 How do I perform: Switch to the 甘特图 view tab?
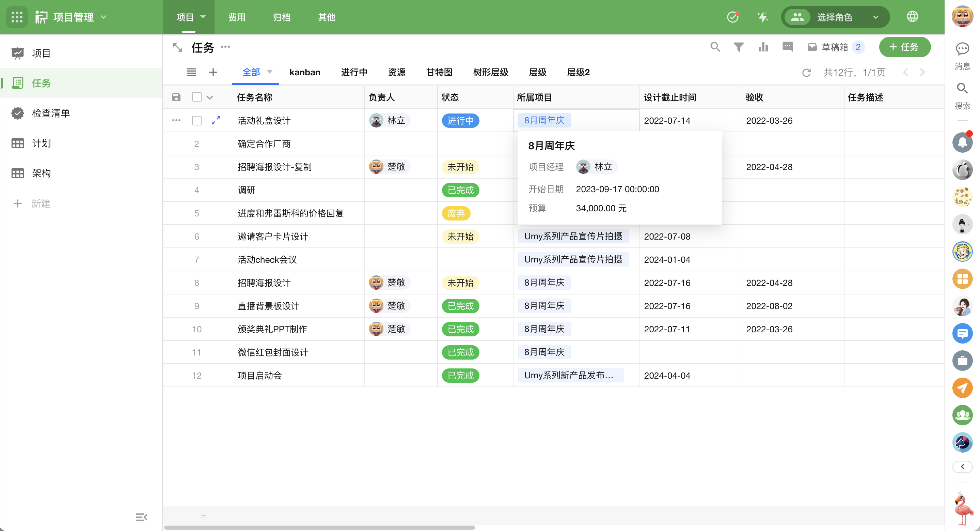[x=439, y=72]
